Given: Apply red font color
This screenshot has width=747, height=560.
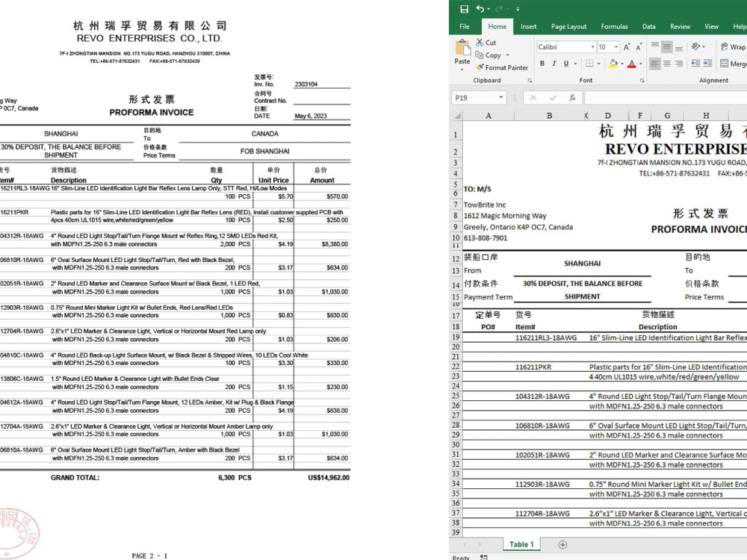Looking at the screenshot, I should pyautogui.click(x=632, y=63).
